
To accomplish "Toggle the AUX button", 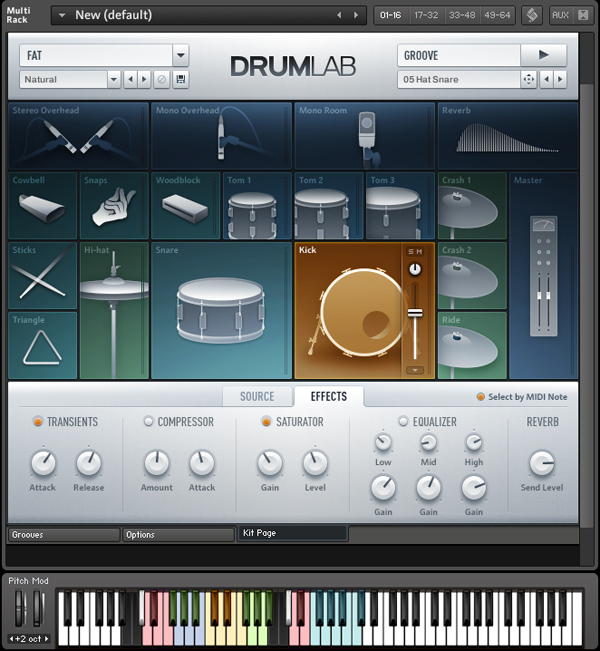I will [560, 15].
